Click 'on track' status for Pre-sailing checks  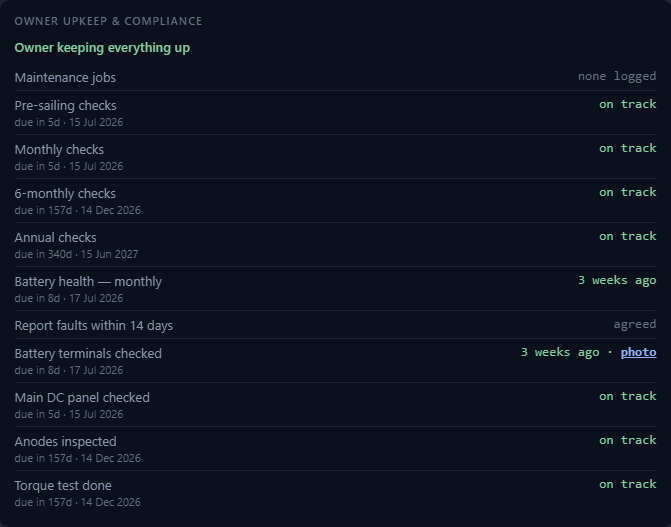tap(627, 104)
